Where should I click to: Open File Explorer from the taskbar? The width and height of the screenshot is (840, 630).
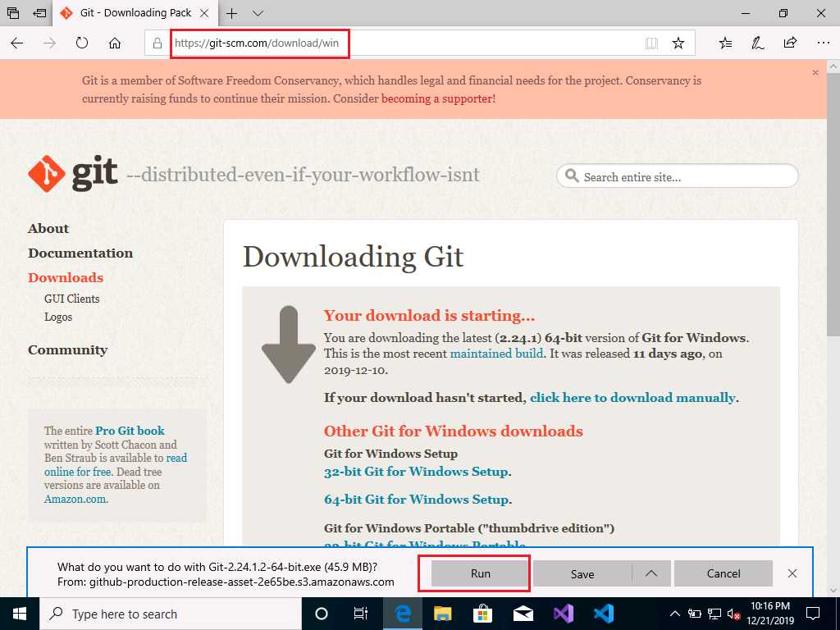pos(442,614)
